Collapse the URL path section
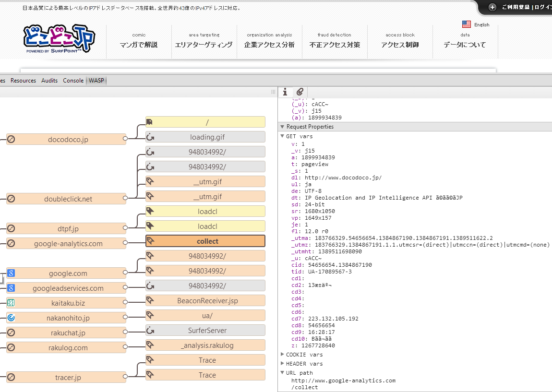Screen dimensions: 552x392 [282, 373]
